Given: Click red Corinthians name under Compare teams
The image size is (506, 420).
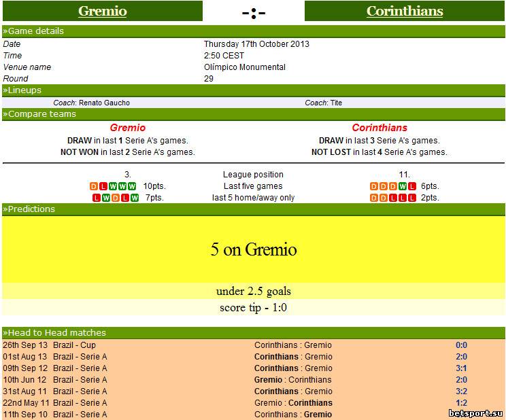Looking at the screenshot, I should [379, 128].
